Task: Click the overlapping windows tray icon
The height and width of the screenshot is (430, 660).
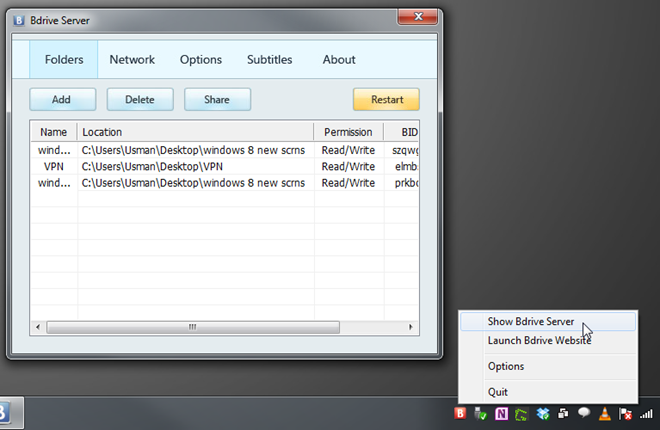Action: (563, 414)
